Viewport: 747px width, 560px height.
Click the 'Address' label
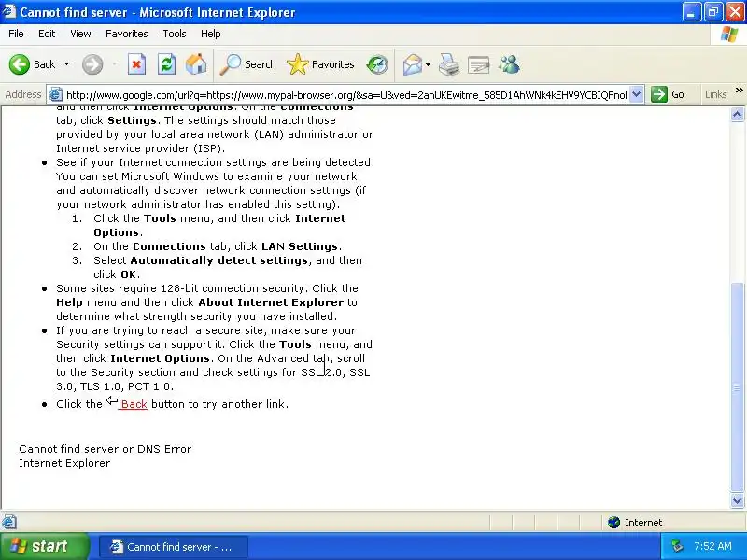point(22,94)
